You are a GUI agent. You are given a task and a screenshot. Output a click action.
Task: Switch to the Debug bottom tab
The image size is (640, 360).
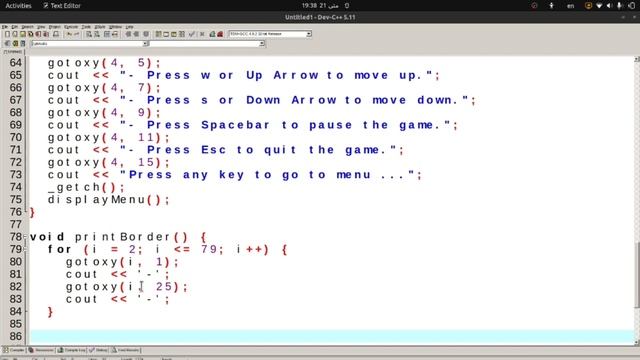pos(98,350)
